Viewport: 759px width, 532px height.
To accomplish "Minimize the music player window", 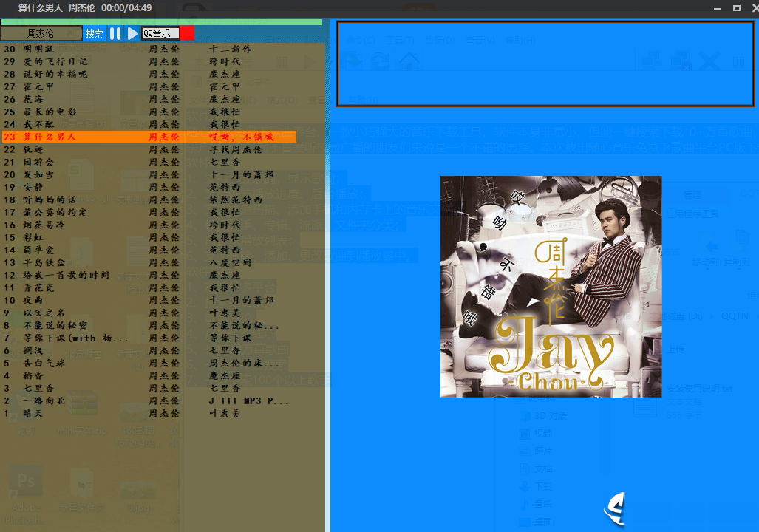I will tap(718, 8).
